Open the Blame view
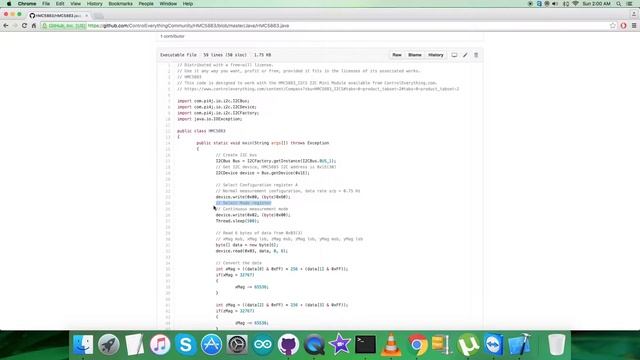Viewport: 640px width, 360px height. (x=415, y=55)
